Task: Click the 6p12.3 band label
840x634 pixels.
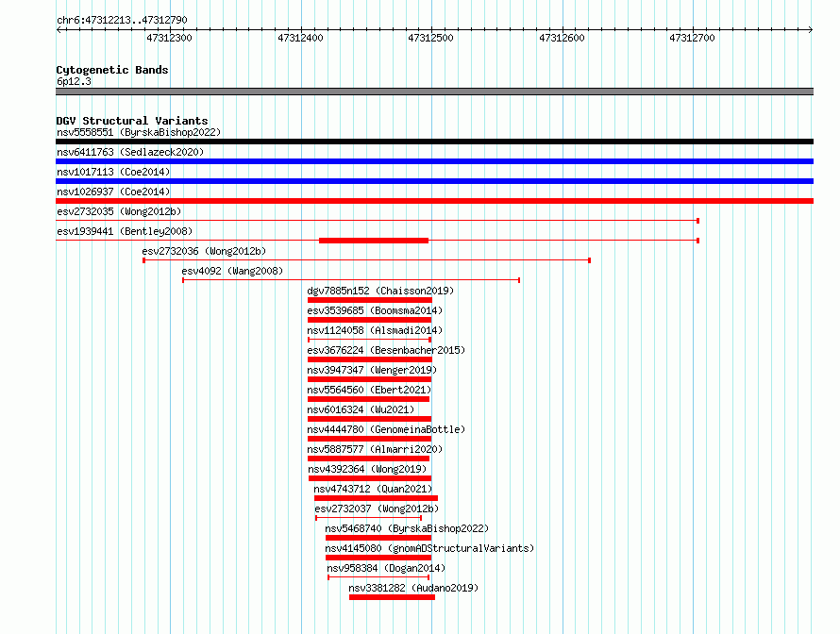Action: (74, 81)
